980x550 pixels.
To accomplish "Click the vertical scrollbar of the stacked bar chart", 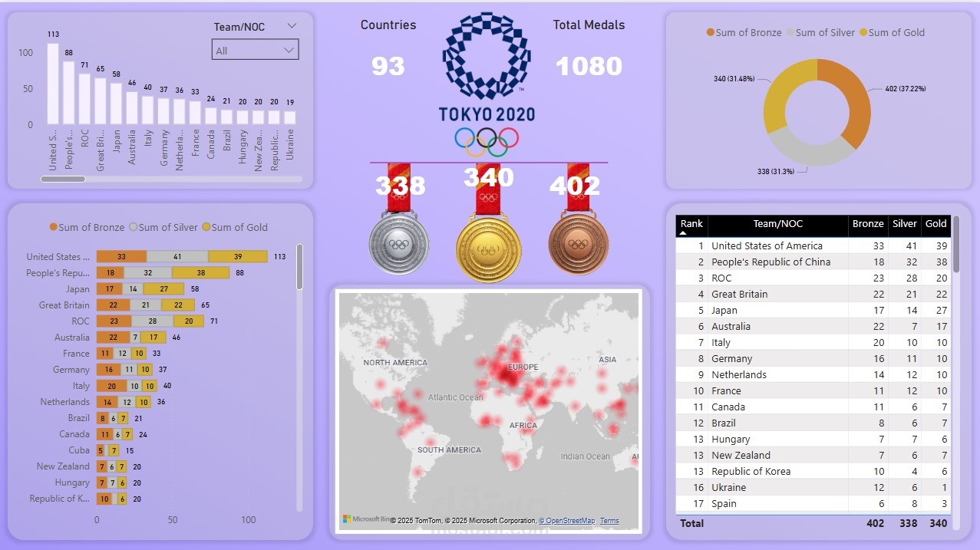I will click(x=299, y=267).
